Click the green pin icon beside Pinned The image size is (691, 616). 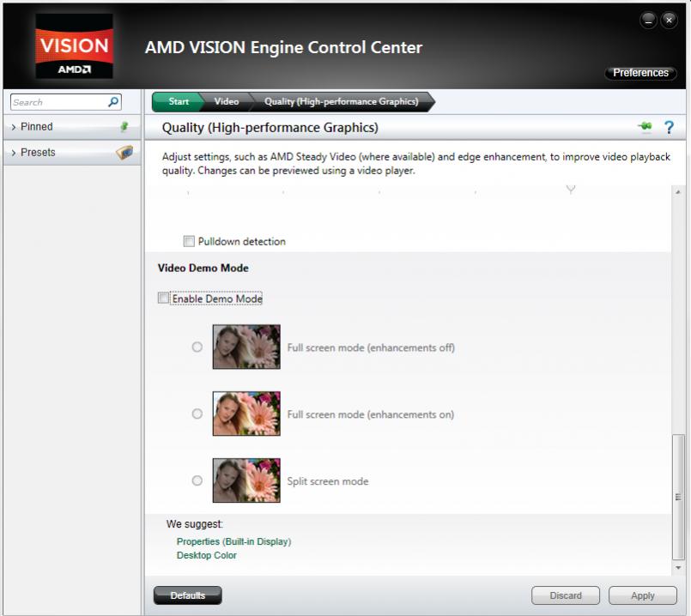point(124,127)
